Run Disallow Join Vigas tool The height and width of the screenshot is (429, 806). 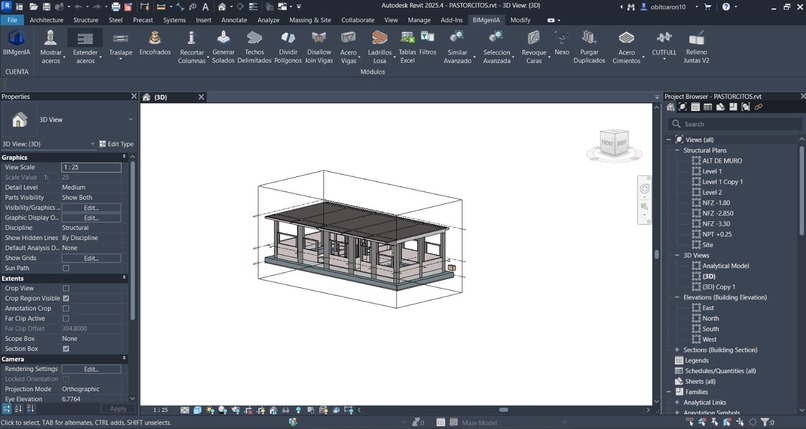click(319, 46)
